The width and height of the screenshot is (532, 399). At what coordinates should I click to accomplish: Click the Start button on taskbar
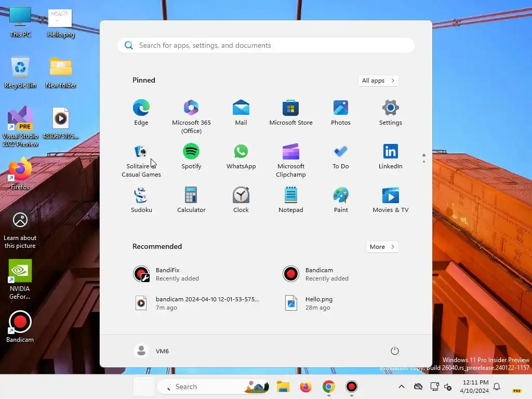coord(143,387)
